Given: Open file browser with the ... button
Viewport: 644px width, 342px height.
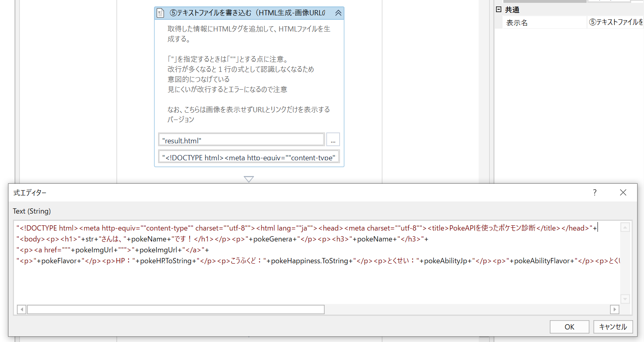Looking at the screenshot, I should point(333,140).
